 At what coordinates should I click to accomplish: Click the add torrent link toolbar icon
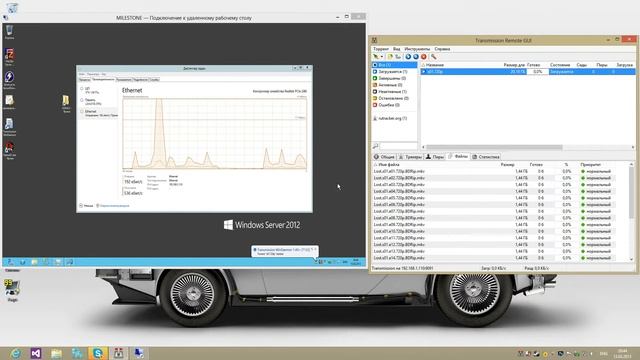point(398,57)
